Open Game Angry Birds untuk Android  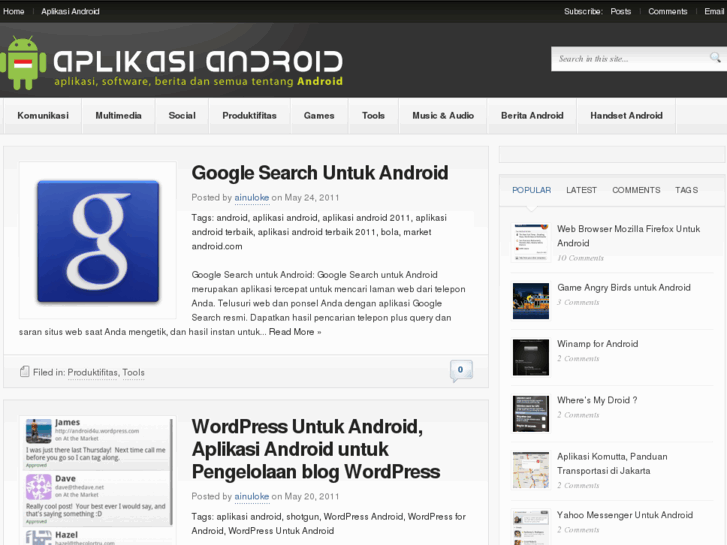[x=624, y=288]
